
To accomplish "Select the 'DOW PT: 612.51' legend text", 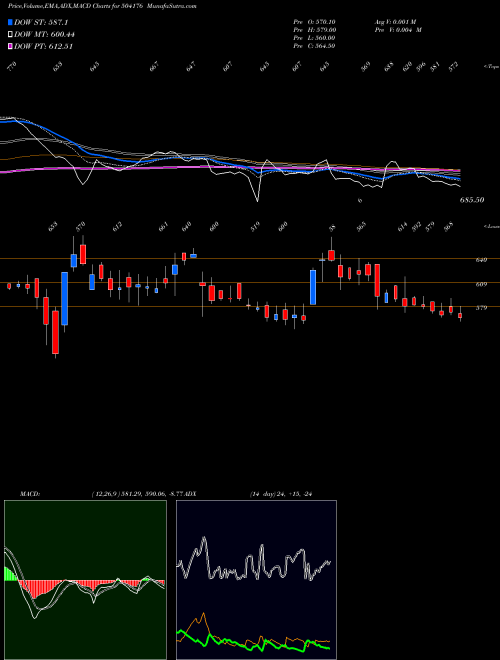I will tap(44, 46).
